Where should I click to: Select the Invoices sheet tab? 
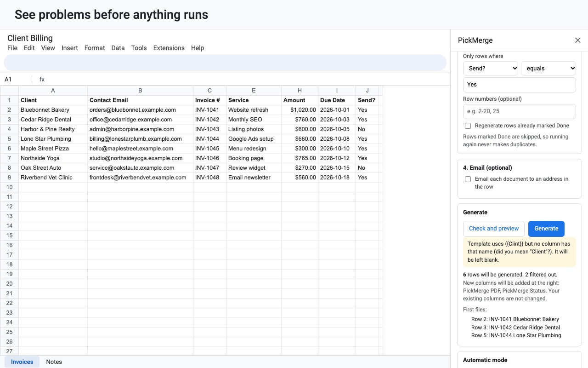point(22,362)
